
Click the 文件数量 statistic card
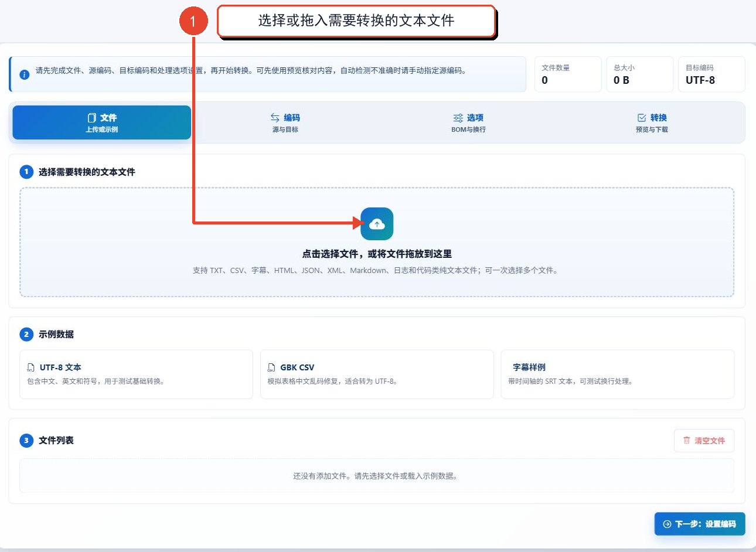568,74
